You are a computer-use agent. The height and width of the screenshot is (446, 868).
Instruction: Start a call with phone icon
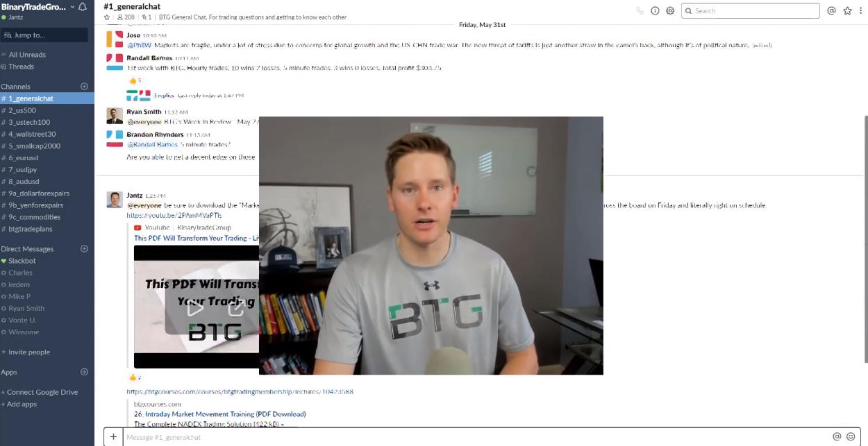click(x=640, y=10)
